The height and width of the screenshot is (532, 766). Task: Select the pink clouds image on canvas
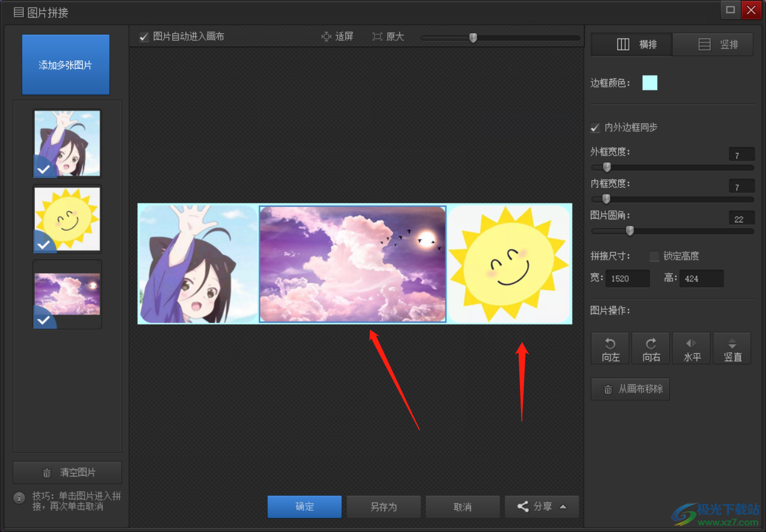pyautogui.click(x=353, y=264)
